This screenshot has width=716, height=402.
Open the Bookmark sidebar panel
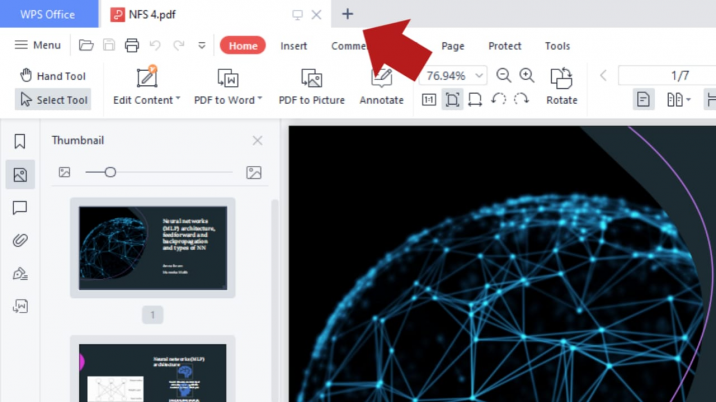tap(20, 141)
